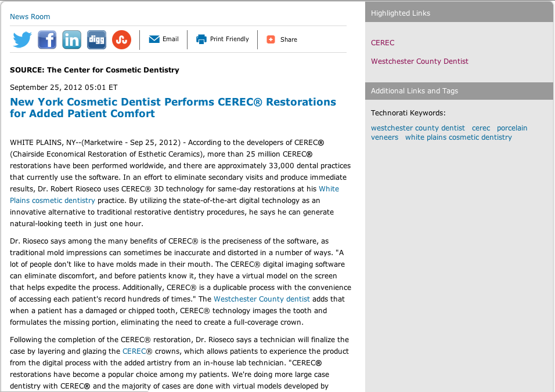Click the orange Share plus icon
Image resolution: width=555 pixels, height=392 pixels.
click(271, 39)
